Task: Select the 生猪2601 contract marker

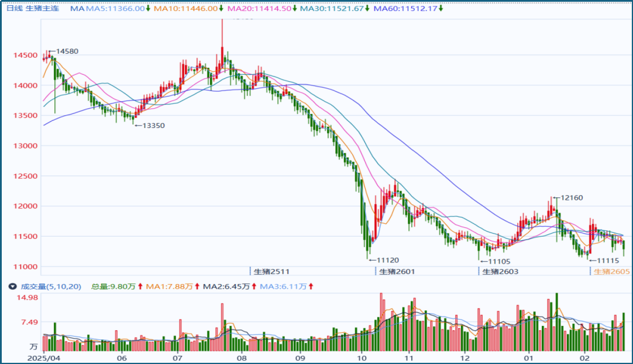Action: coord(397,272)
